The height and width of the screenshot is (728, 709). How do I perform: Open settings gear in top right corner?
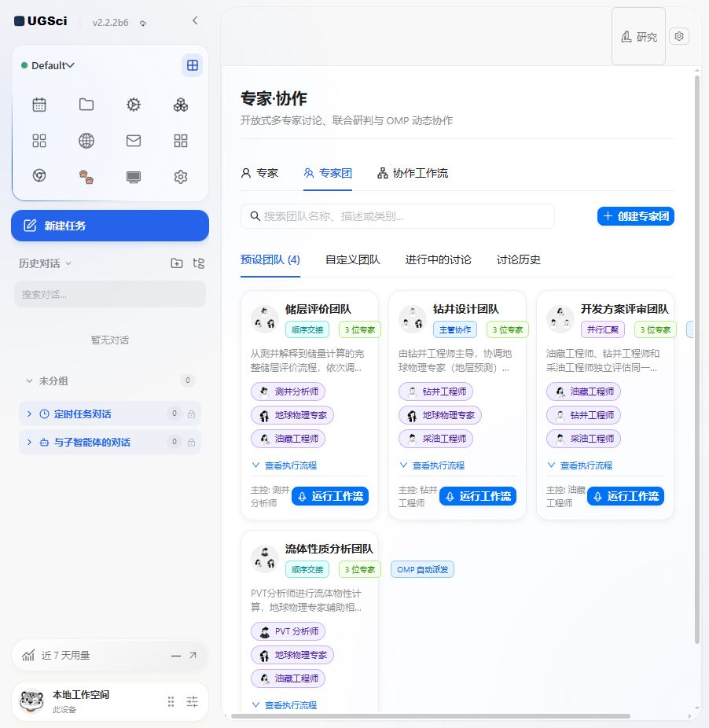[x=679, y=36]
